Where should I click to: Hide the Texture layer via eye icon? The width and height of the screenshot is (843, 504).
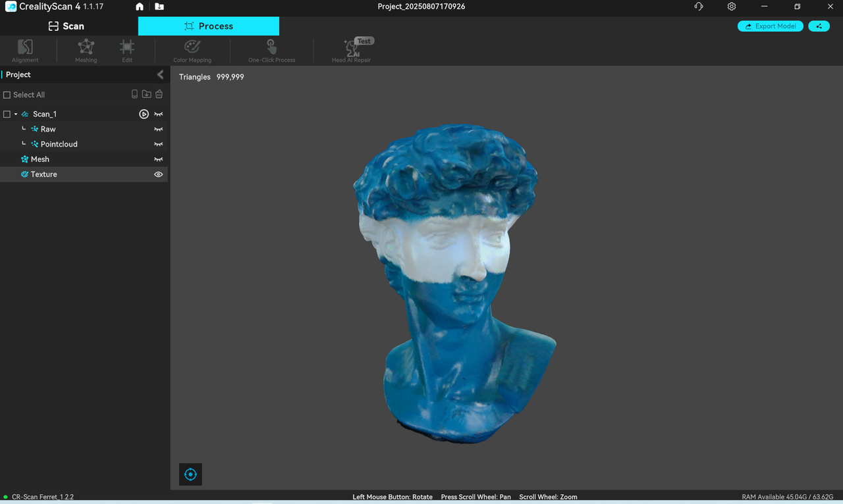(x=158, y=174)
